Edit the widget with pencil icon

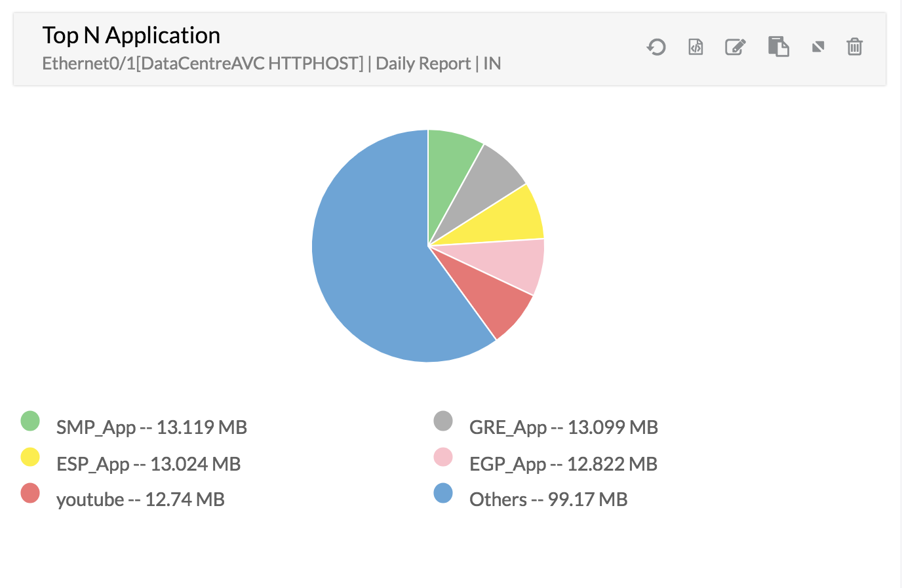tap(735, 47)
